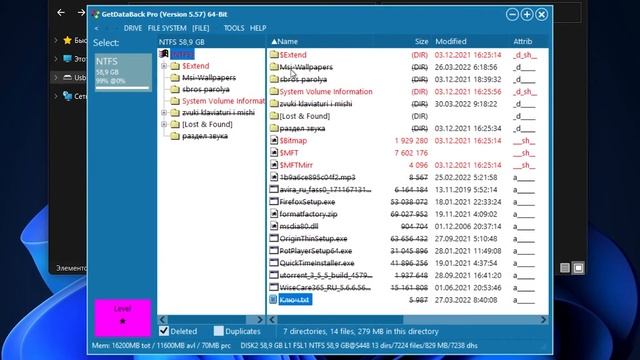
Task: Switch Explorer to large icons view
Action: tap(578, 268)
